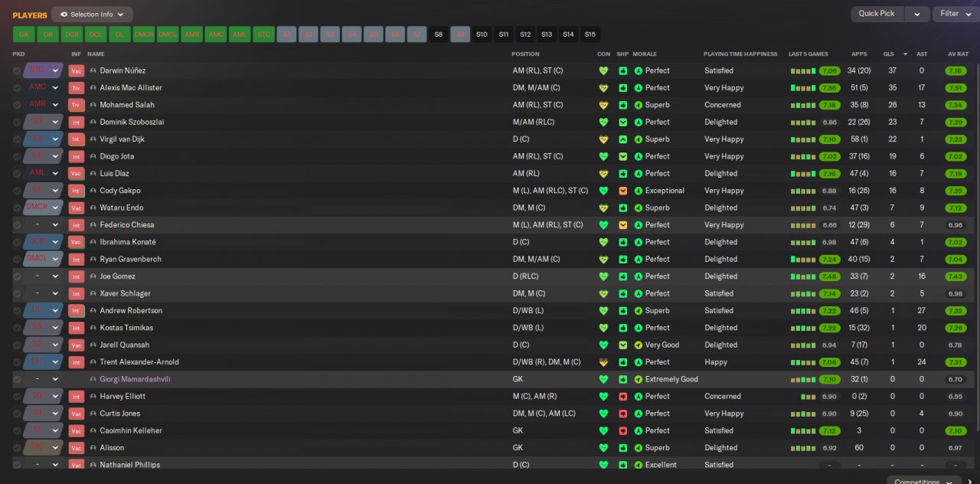Screen dimensions: 980x484
Task: Click the Int status badge for Virgil van Dijk
Action: [76, 139]
